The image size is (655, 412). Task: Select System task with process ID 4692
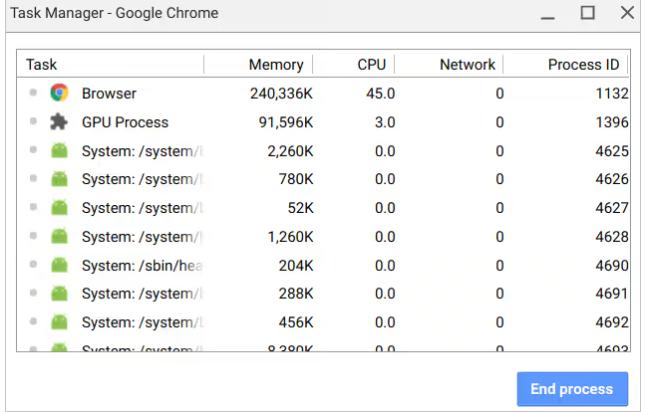point(142,323)
